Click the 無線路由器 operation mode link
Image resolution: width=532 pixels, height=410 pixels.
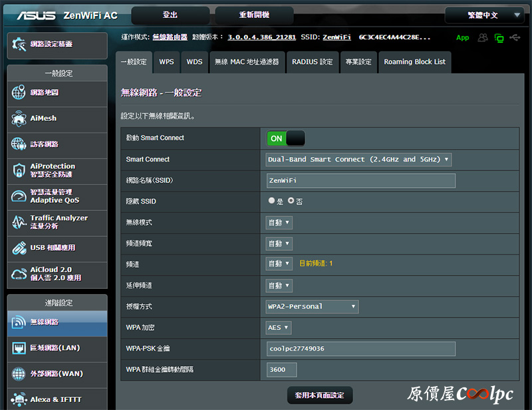[170, 37]
